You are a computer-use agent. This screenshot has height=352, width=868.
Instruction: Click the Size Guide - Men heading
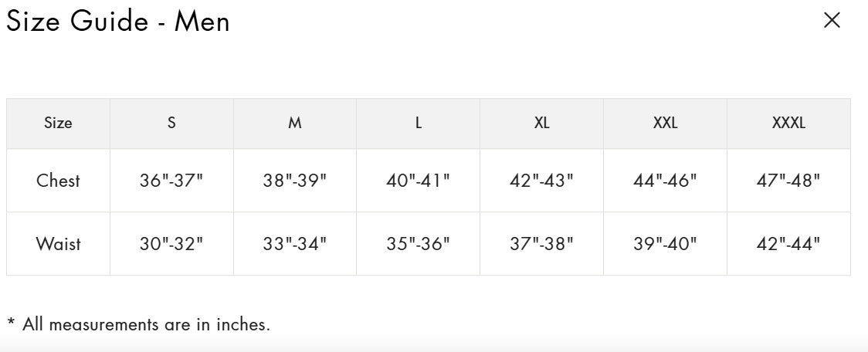(x=118, y=22)
